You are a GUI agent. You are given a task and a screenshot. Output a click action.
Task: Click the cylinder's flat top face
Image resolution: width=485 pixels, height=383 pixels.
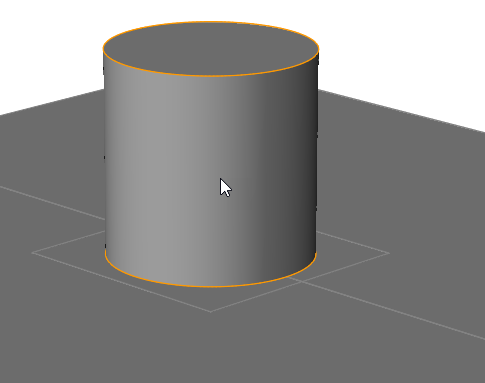coord(211,49)
